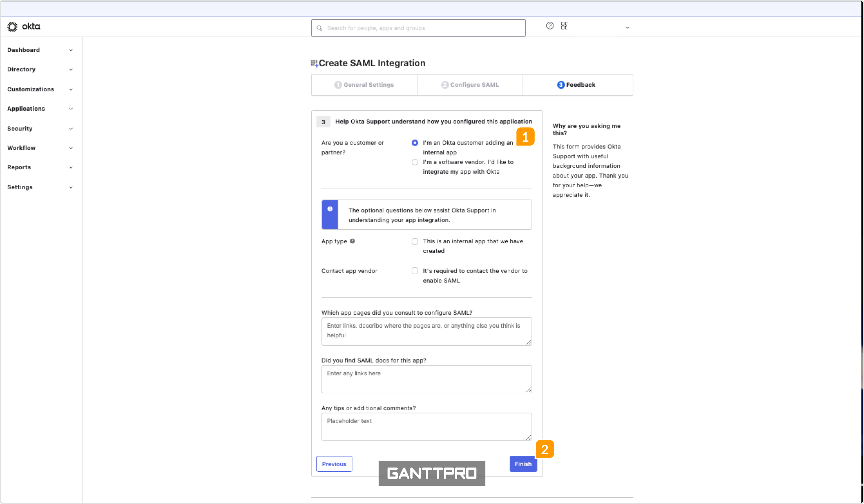Click "Did you find SAML docs" question text
Viewport: 864px width, 504px height.
click(x=374, y=360)
